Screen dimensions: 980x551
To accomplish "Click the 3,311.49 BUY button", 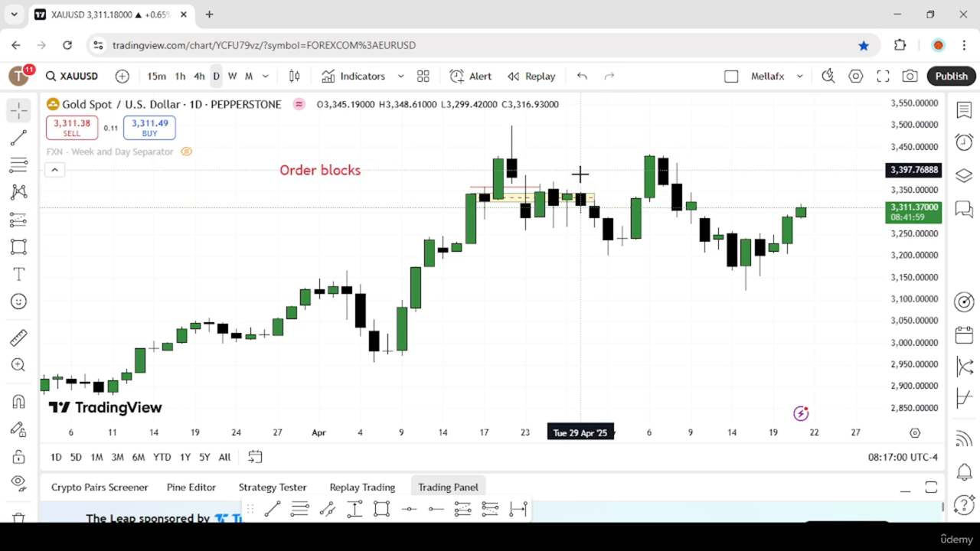I will [x=149, y=127].
